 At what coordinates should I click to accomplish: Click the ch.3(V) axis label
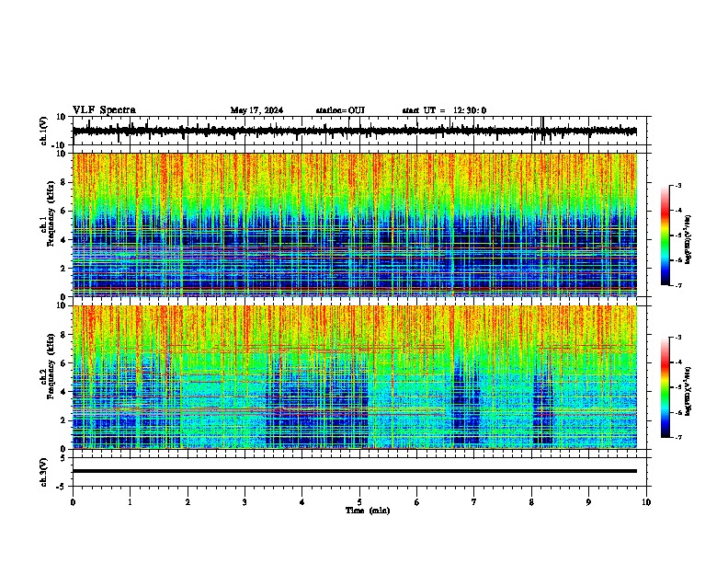coord(44,472)
